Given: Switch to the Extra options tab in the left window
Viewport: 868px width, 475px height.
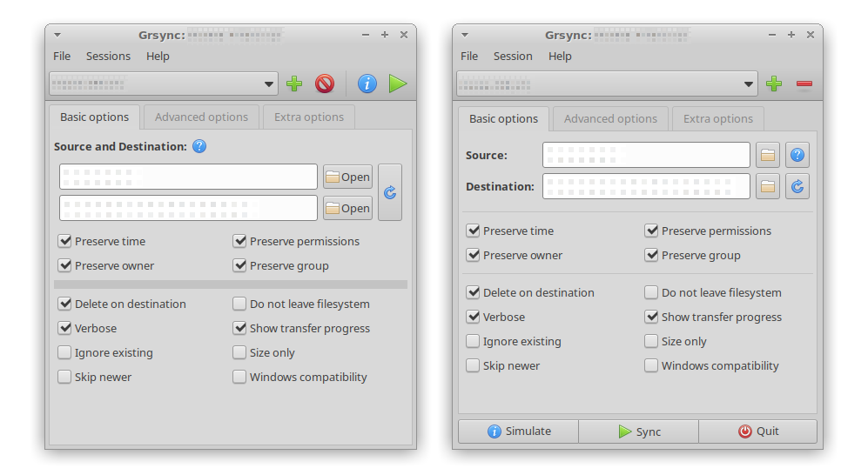Looking at the screenshot, I should [309, 117].
